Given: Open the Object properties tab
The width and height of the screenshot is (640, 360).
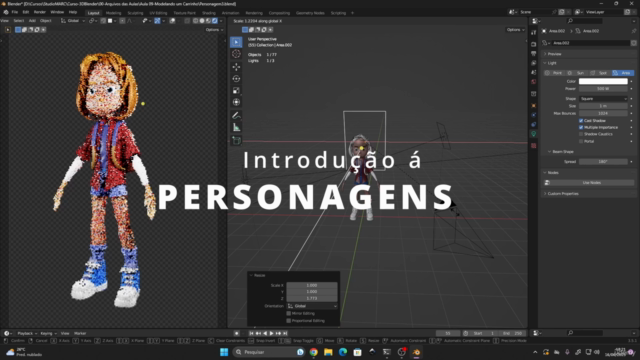Looking at the screenshot, I should pyautogui.click(x=533, y=106).
